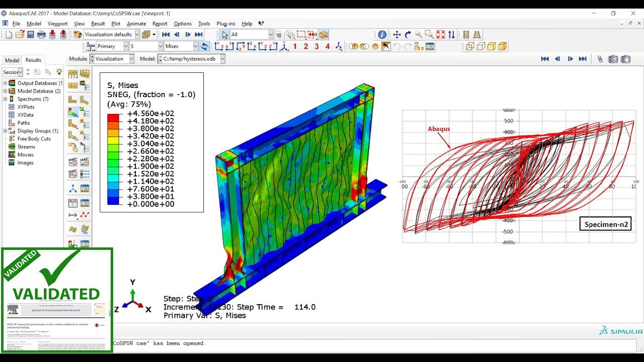The width and height of the screenshot is (644, 362).
Task: Switch to the Results tab
Action: pos(33,60)
